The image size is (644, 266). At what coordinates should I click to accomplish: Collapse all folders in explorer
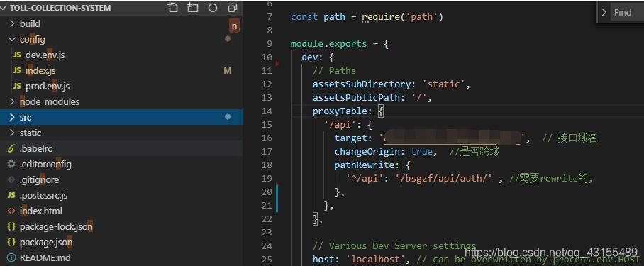point(233,7)
